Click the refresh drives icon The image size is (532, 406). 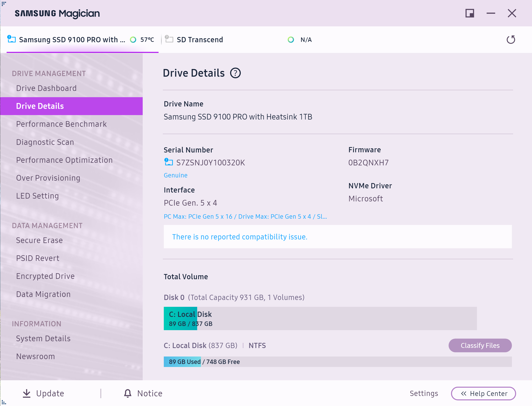(510, 39)
